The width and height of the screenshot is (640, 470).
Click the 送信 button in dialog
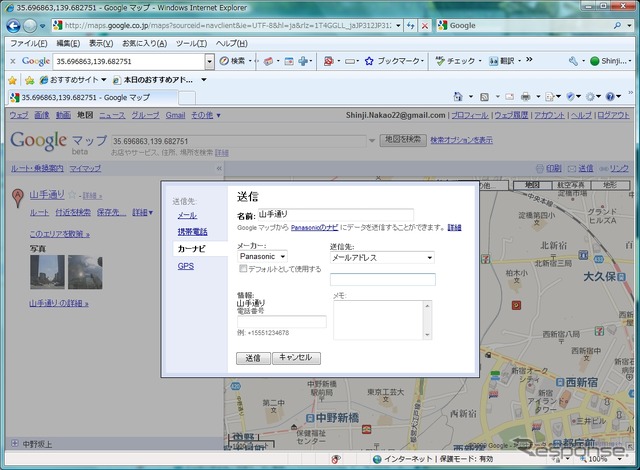(x=253, y=358)
